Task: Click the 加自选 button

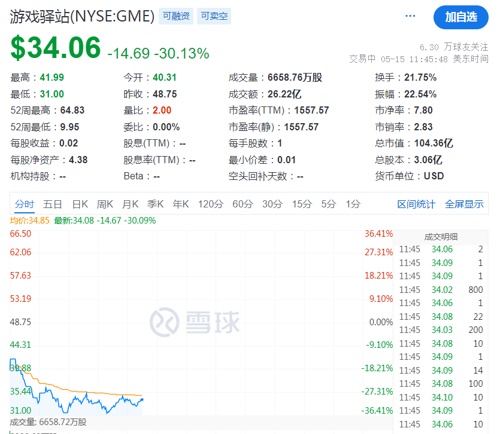Action: 461,17
